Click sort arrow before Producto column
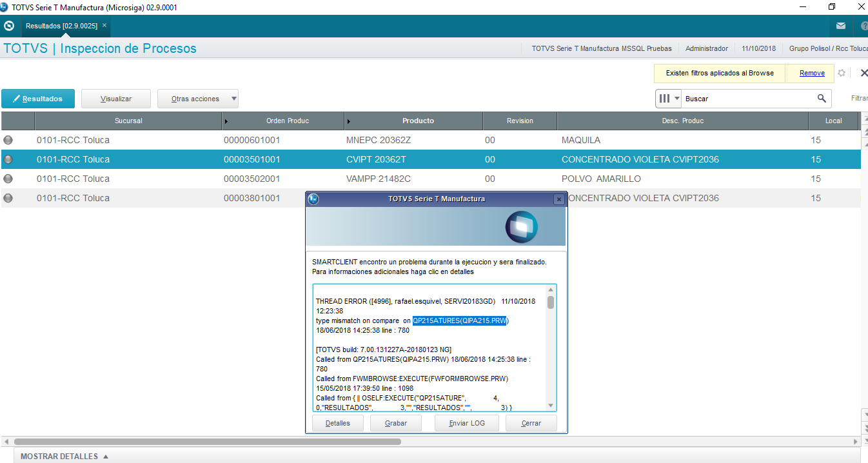868x463 pixels. tap(349, 121)
